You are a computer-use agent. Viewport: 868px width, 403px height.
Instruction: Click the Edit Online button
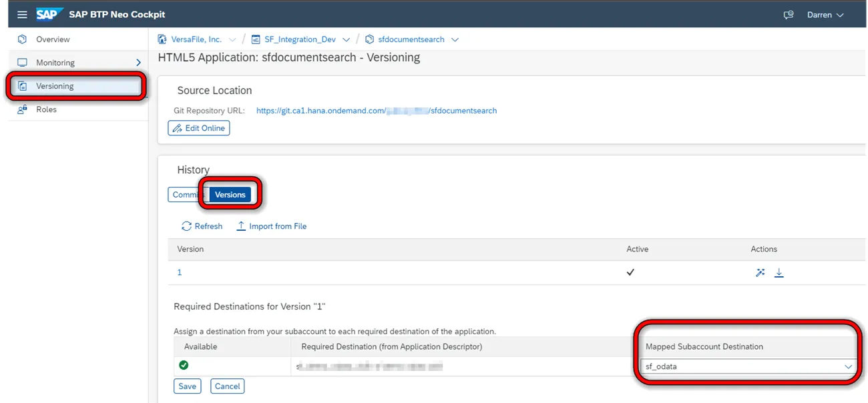click(198, 128)
